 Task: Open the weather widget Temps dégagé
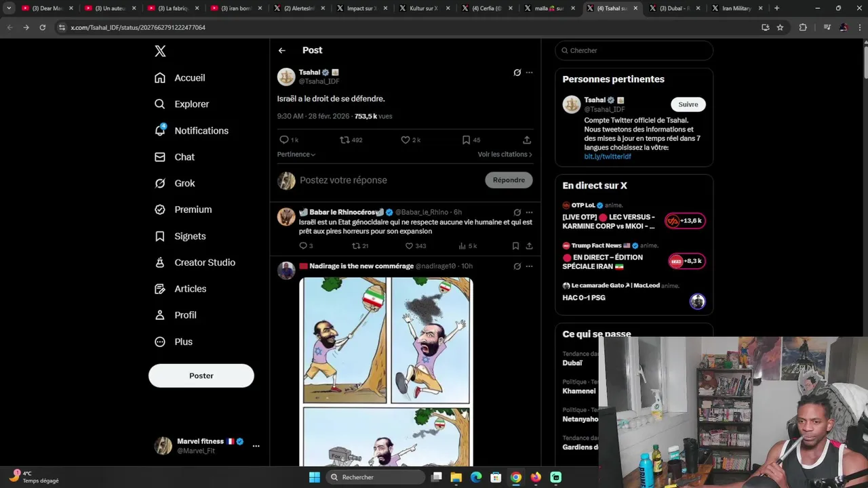[35, 477]
